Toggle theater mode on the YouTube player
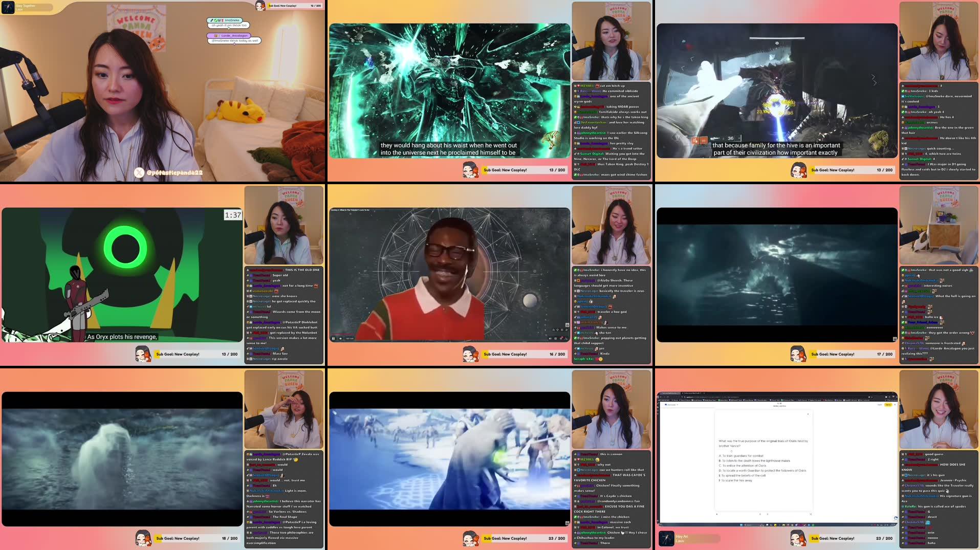 [563, 339]
